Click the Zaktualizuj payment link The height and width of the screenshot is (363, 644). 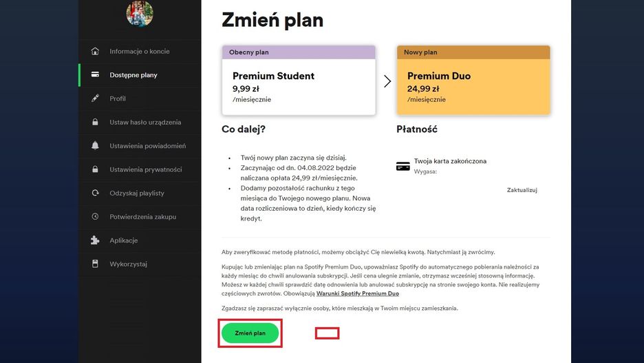[x=522, y=190]
